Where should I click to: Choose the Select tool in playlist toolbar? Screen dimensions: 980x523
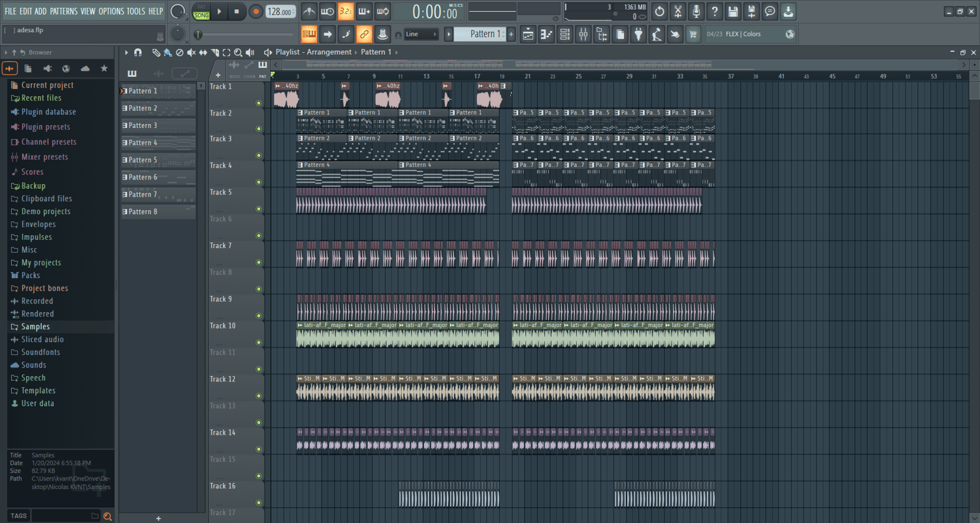click(x=227, y=52)
